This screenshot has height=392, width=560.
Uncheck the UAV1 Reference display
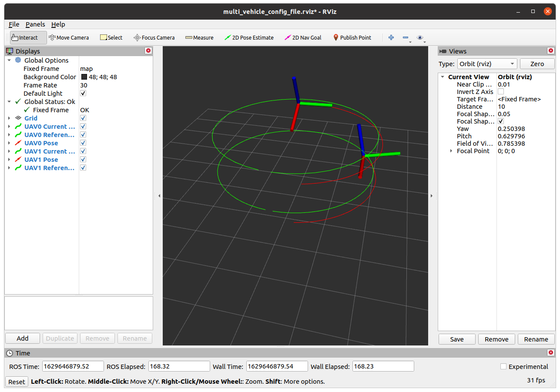point(83,168)
